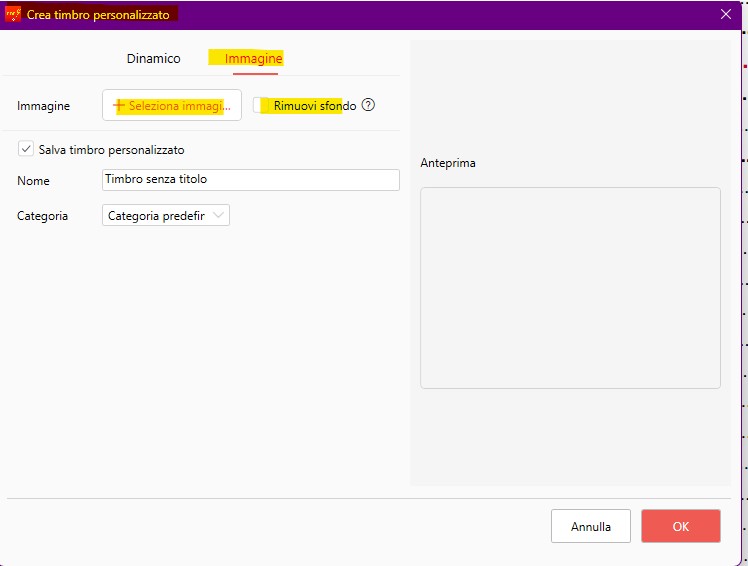Image resolution: width=748 pixels, height=566 pixels.
Task: Click the red plus icon for image selection
Action: (x=119, y=106)
